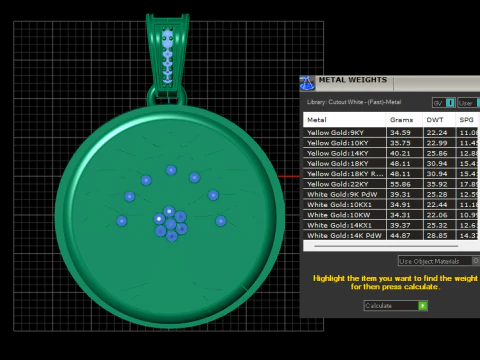Select the Yellow Gold:18KY row
The width and height of the screenshot is (480, 360).
390,163
